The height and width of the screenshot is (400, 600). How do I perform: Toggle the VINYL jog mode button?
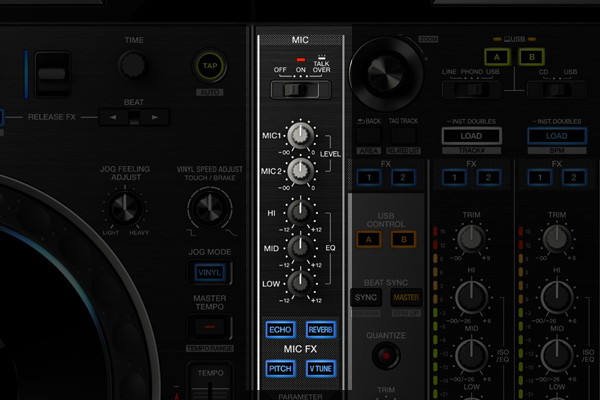tap(210, 273)
